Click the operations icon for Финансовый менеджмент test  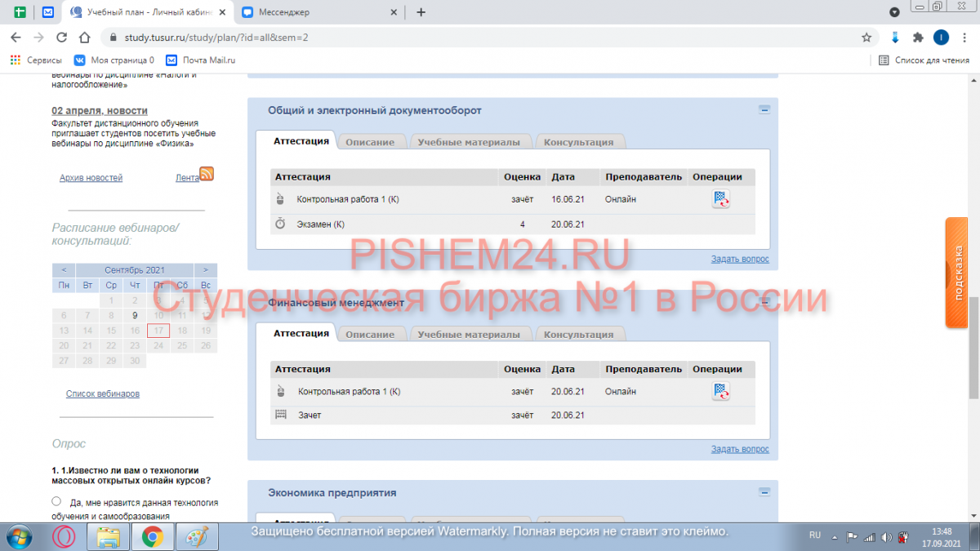720,392
